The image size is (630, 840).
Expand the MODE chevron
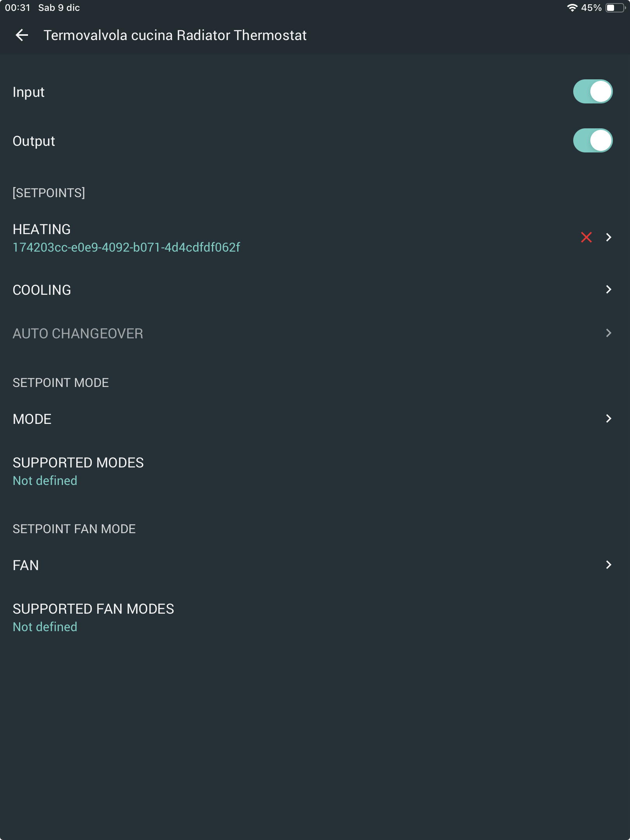(609, 418)
